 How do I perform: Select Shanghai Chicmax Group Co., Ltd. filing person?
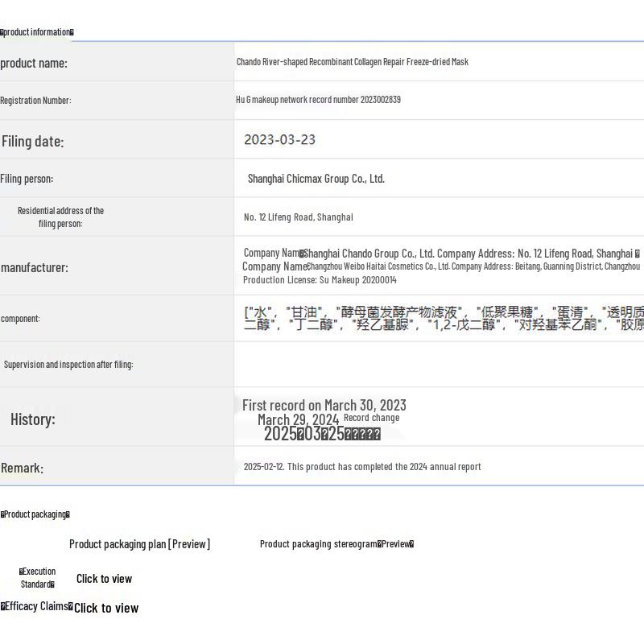(316, 179)
